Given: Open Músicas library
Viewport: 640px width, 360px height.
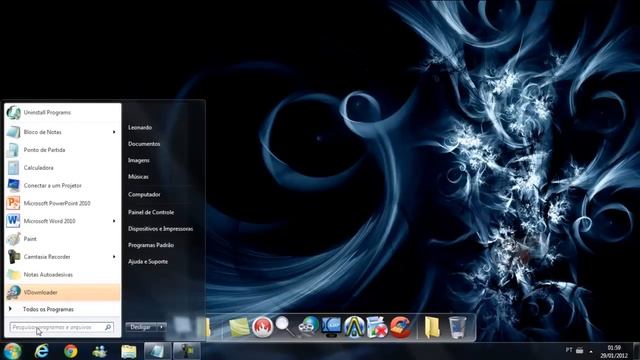Looking at the screenshot, I should [138, 177].
